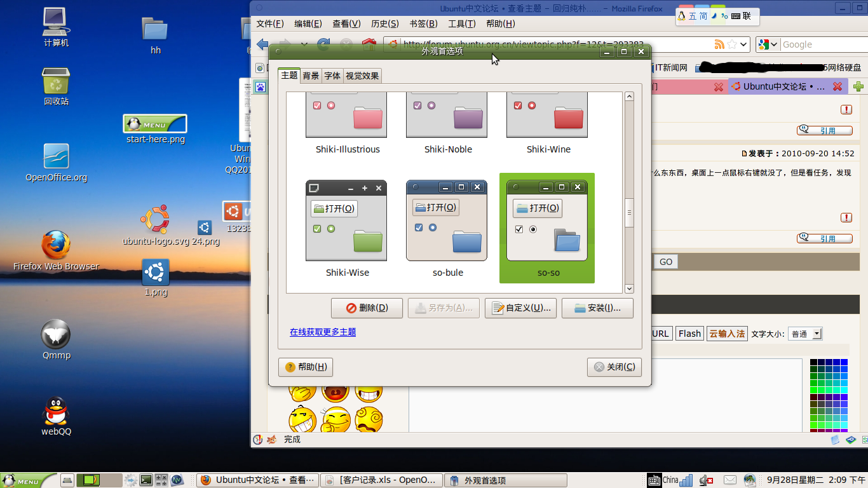
Task: Toggle checkbox in so-so theme preview
Action: [519, 229]
